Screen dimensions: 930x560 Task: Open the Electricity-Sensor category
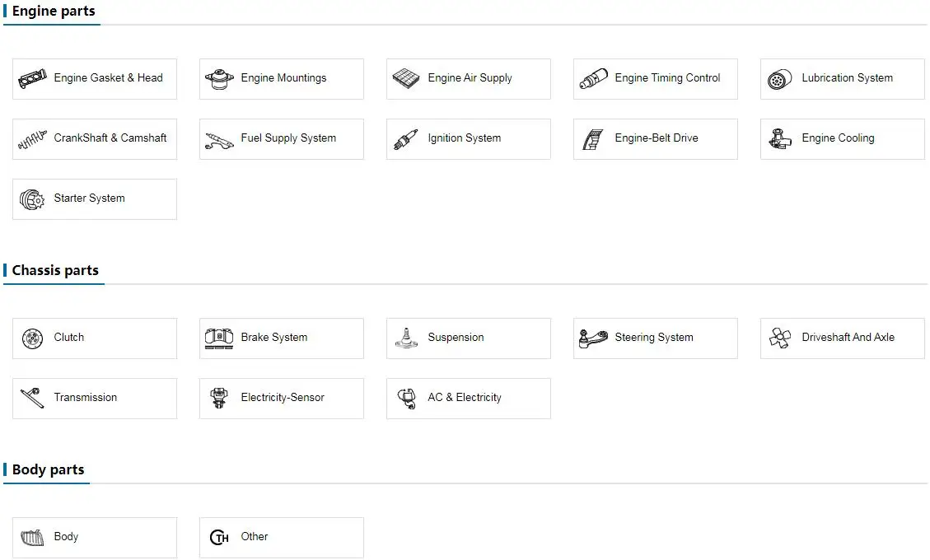click(x=282, y=398)
